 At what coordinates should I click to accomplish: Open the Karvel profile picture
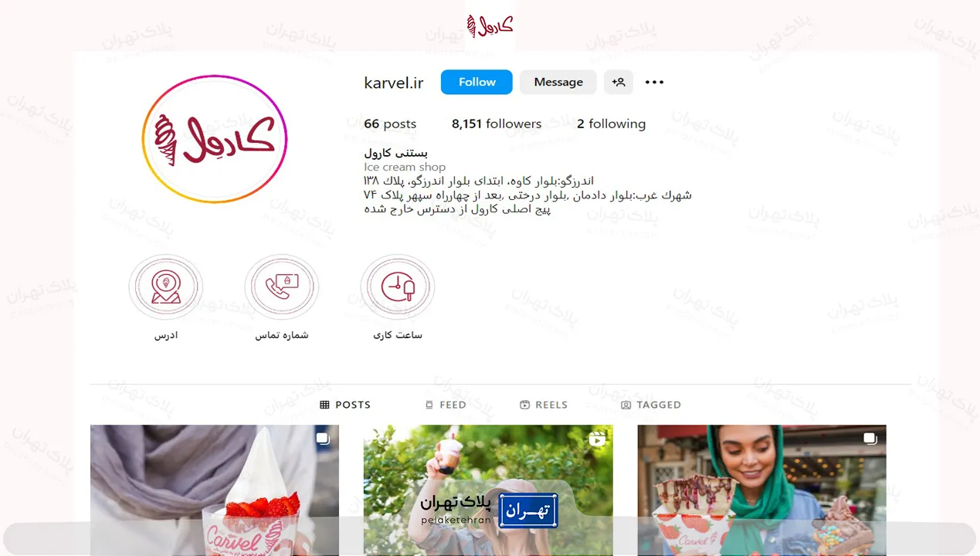point(215,139)
